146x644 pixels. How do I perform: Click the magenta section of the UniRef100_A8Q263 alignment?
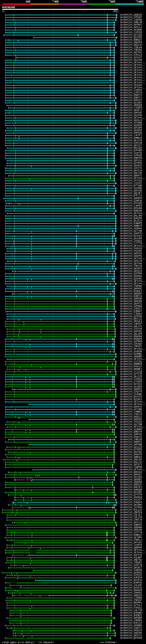point(30,596)
